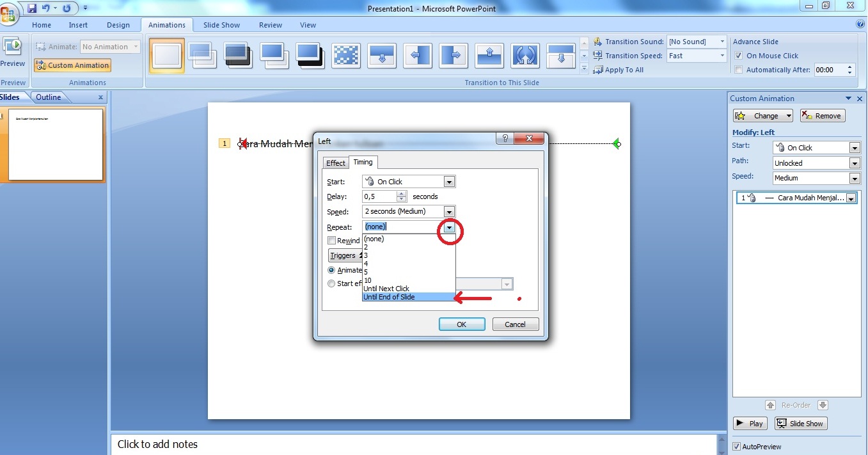Redo action in quick access toolbar
Screen dimensions: 868x455
(x=67, y=8)
